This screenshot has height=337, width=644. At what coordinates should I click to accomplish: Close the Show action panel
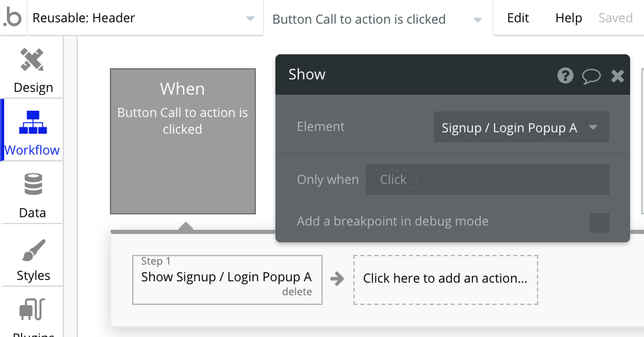point(618,75)
